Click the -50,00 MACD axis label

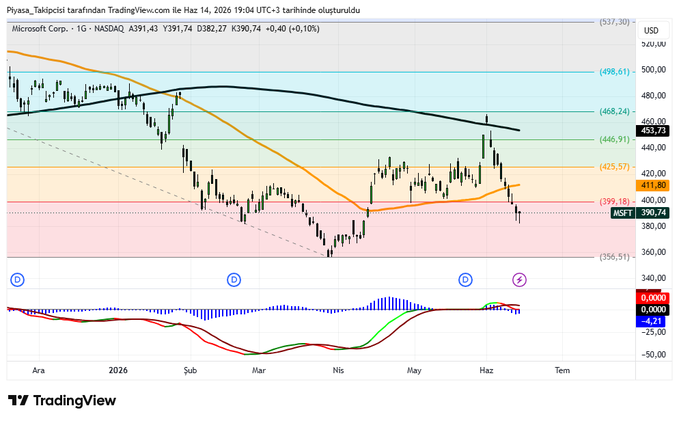pyautogui.click(x=653, y=355)
